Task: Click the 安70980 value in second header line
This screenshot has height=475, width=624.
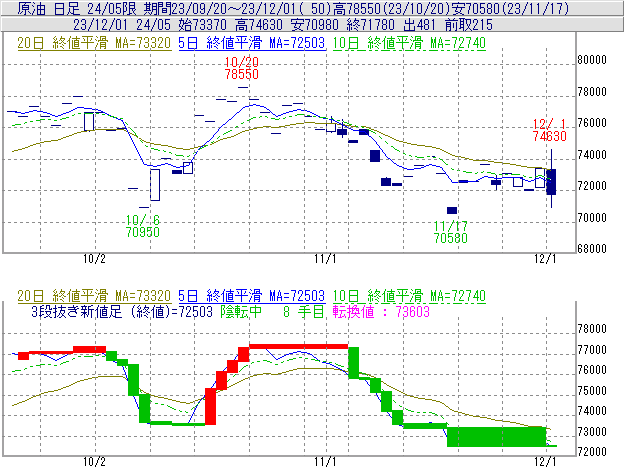Action: coord(315,25)
